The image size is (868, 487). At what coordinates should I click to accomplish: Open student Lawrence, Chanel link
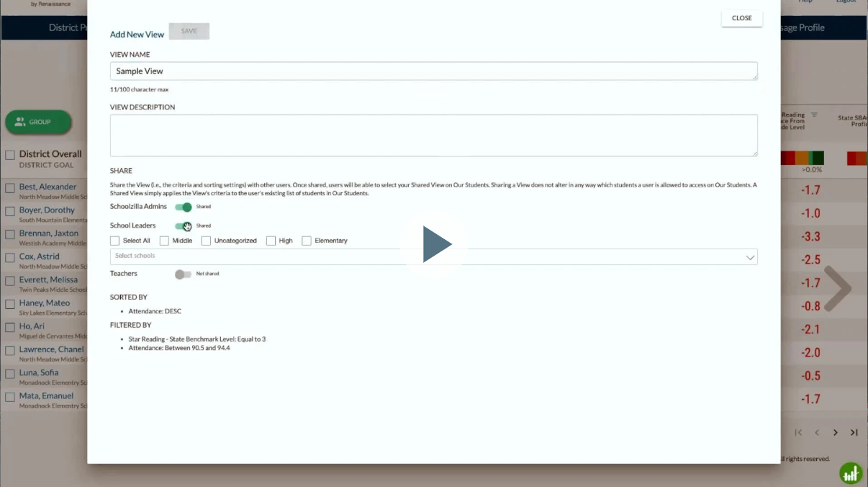coord(52,349)
